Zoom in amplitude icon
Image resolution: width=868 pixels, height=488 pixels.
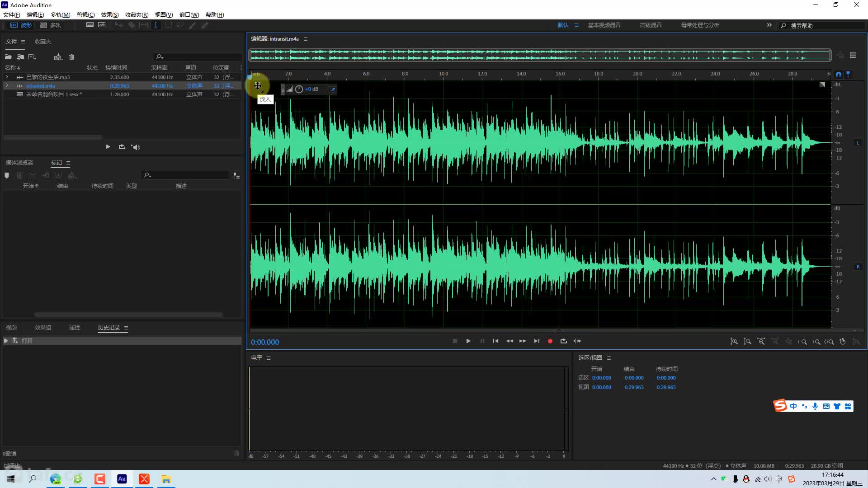(x=734, y=342)
